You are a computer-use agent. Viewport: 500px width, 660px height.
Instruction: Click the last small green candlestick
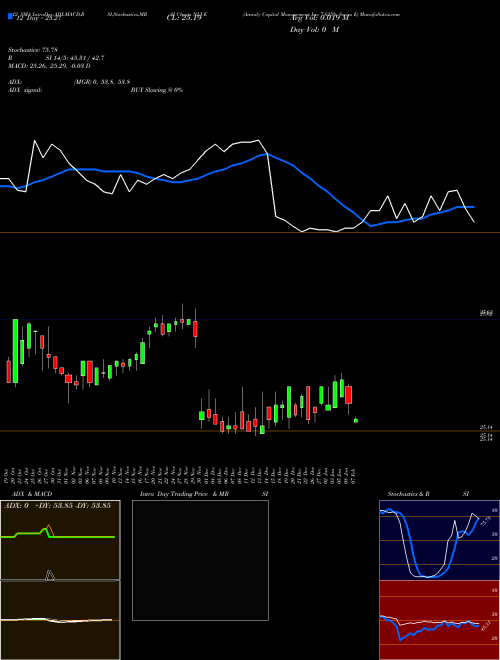pos(356,420)
